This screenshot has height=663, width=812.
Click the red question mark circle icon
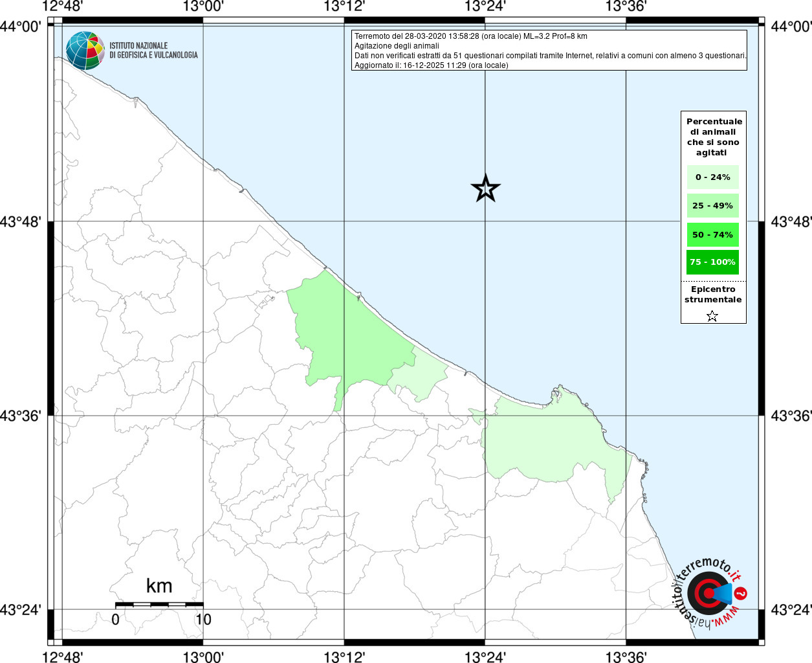click(x=741, y=593)
